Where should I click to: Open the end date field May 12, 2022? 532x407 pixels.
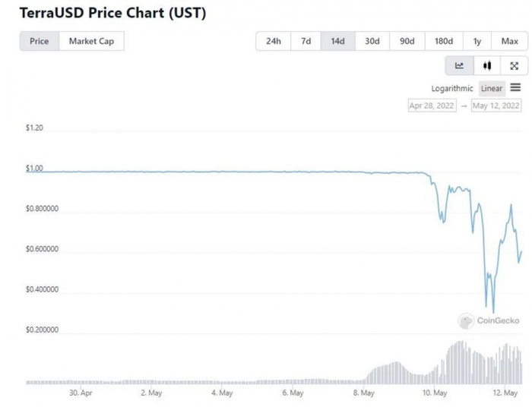point(496,106)
